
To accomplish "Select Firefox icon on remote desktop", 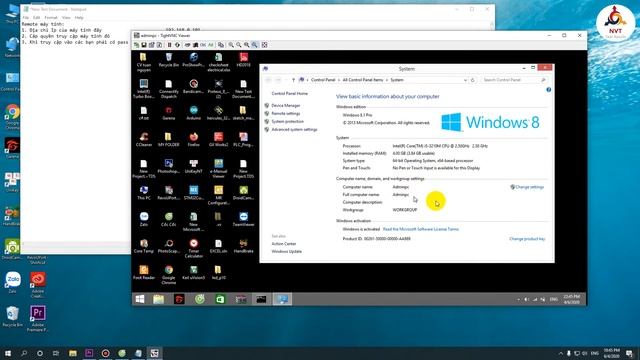I will click(193, 139).
